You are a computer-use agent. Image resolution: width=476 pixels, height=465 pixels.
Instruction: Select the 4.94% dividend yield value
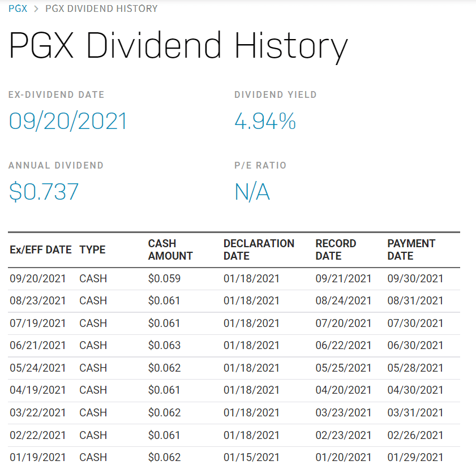[265, 121]
